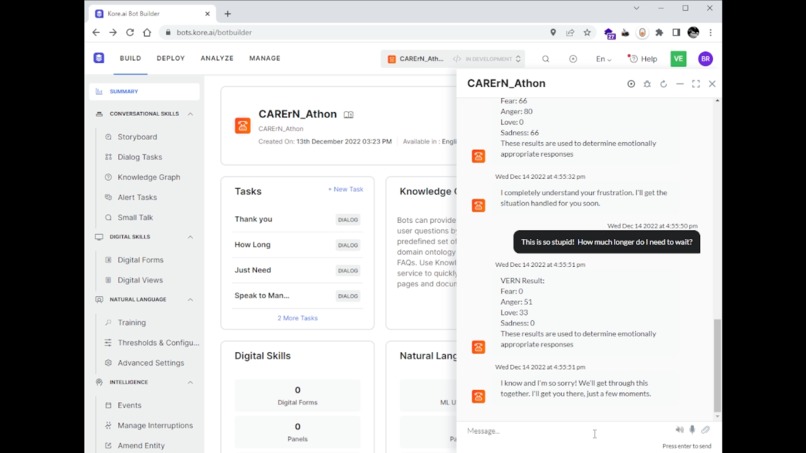
Task: Toggle browser side panel icon
Action: point(676,32)
